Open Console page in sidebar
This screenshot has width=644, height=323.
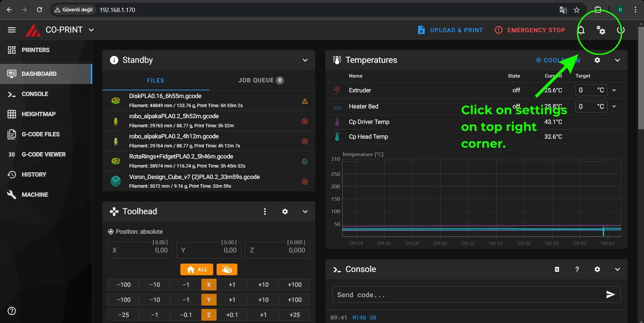[46, 94]
